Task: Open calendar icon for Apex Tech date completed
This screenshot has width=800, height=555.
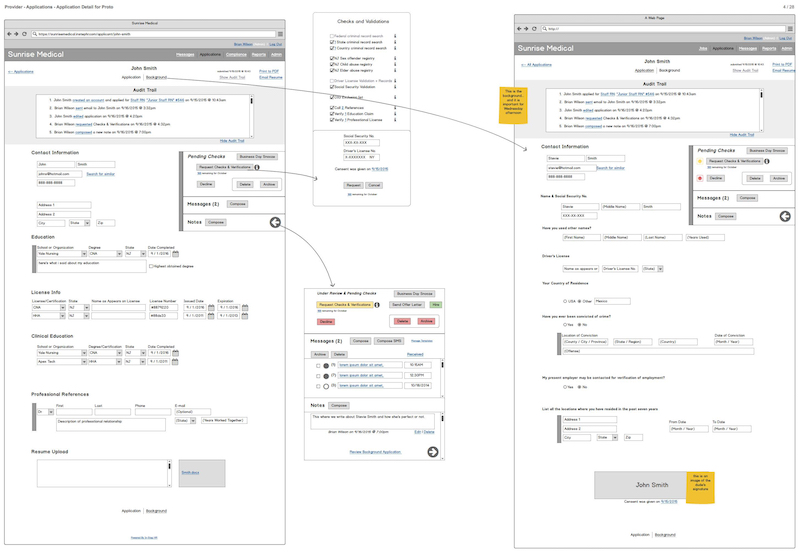Action: point(175,362)
